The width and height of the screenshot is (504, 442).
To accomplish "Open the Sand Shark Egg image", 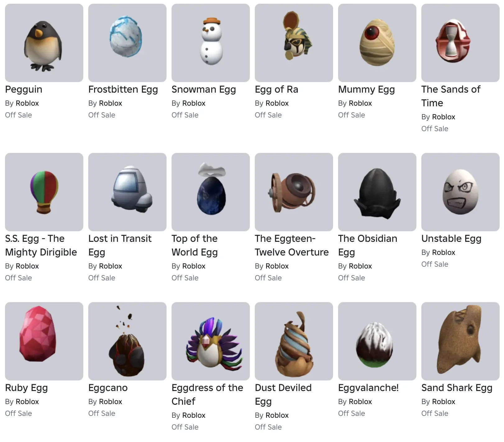I will click(460, 341).
